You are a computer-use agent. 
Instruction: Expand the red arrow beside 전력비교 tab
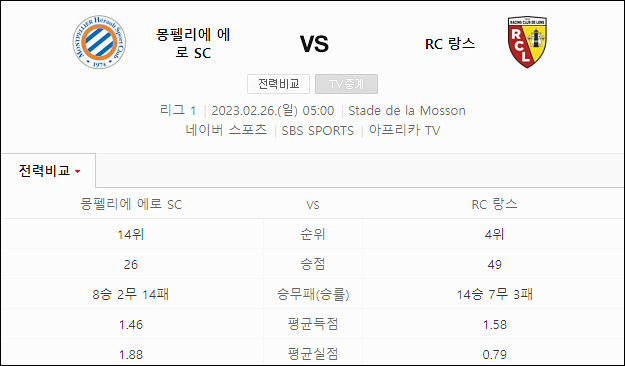(x=78, y=172)
